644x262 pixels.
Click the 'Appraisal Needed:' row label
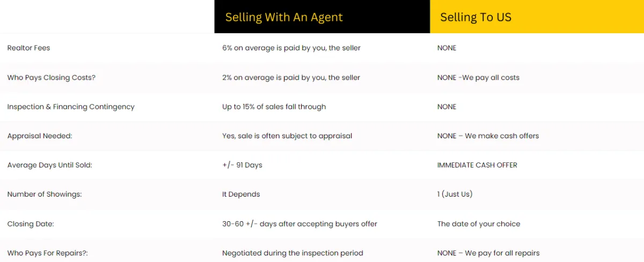pyautogui.click(x=40, y=136)
